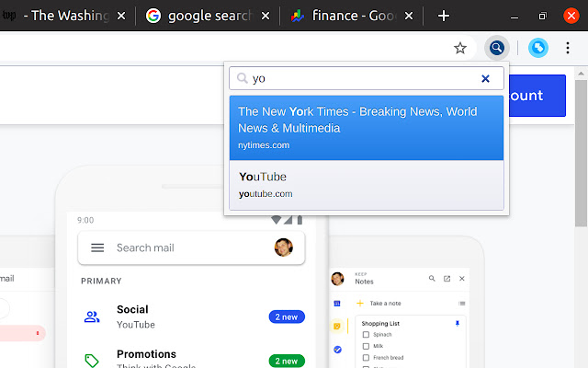Switch to the Washington Post tab
Image resolution: width=588 pixels, height=368 pixels.
pos(64,16)
